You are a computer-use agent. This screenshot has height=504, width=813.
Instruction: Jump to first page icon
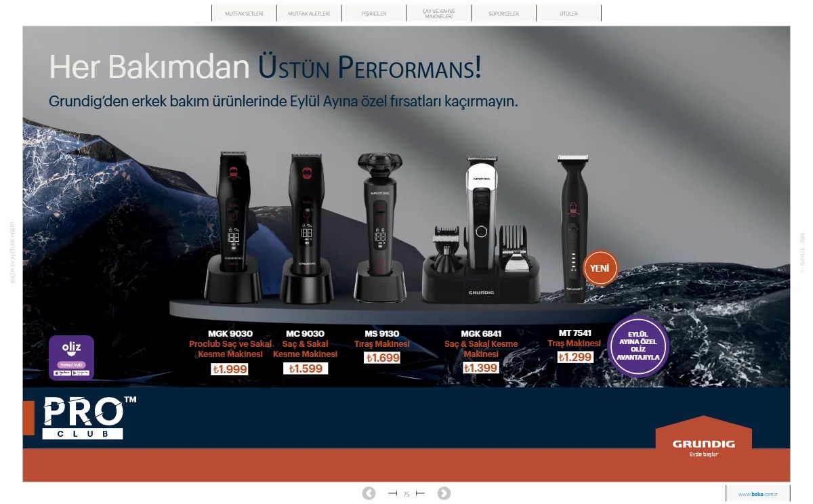coord(392,493)
